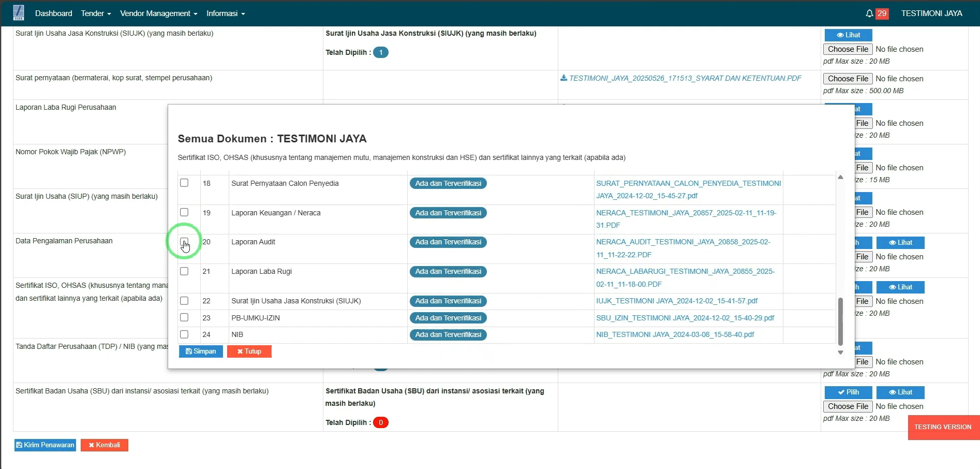980x469 pixels.
Task: Click Lihat eye button for SBU row
Action: click(900, 392)
